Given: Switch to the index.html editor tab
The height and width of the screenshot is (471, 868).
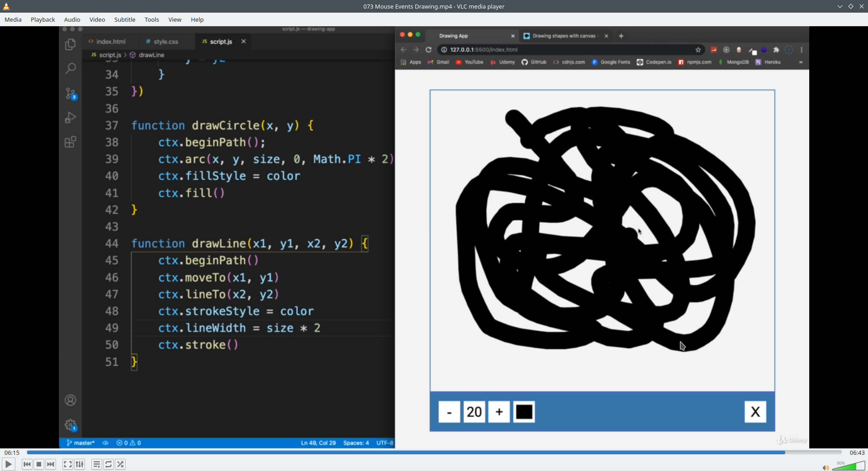Looking at the screenshot, I should [x=107, y=42].
